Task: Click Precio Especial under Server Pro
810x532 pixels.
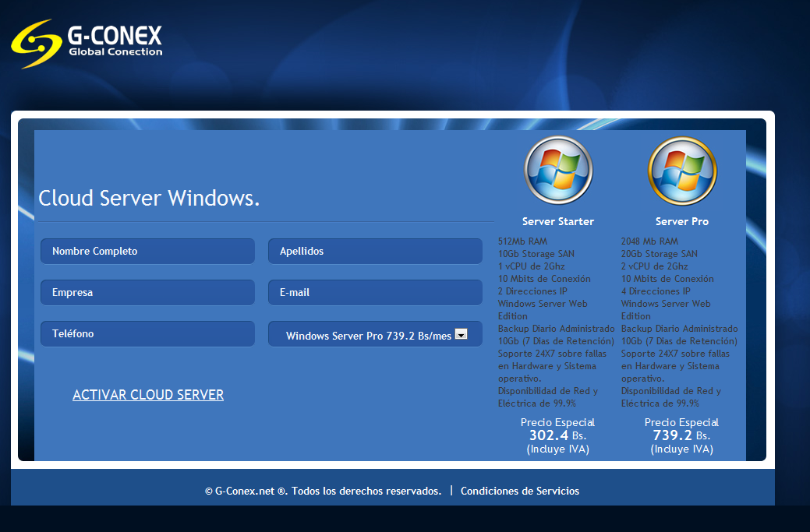Action: click(x=682, y=422)
